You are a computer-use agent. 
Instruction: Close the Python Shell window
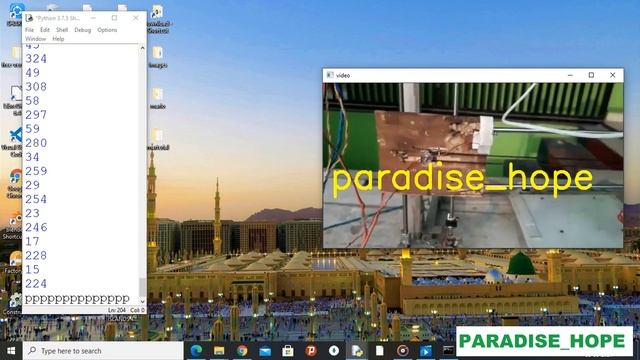pyautogui.click(x=136, y=18)
